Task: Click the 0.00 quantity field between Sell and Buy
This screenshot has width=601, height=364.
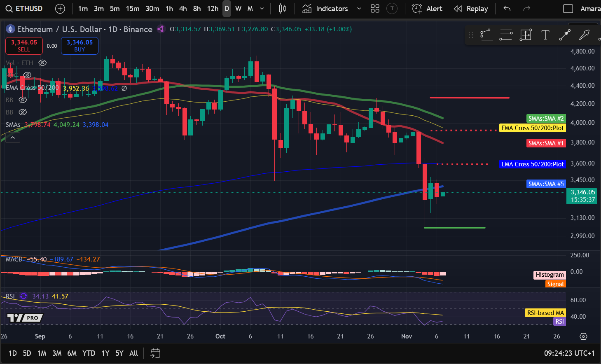Action: [52, 46]
